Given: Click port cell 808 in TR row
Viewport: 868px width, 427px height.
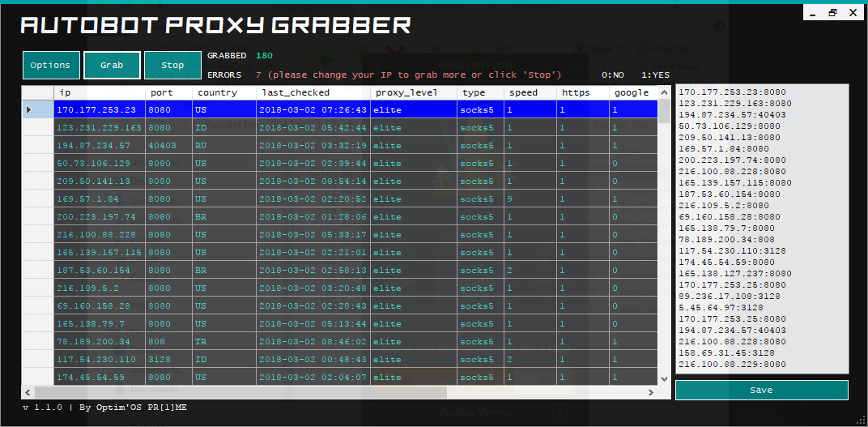Looking at the screenshot, I should 169,342.
